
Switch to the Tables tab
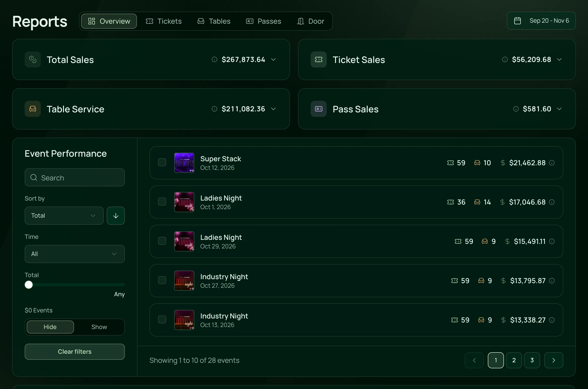point(214,21)
